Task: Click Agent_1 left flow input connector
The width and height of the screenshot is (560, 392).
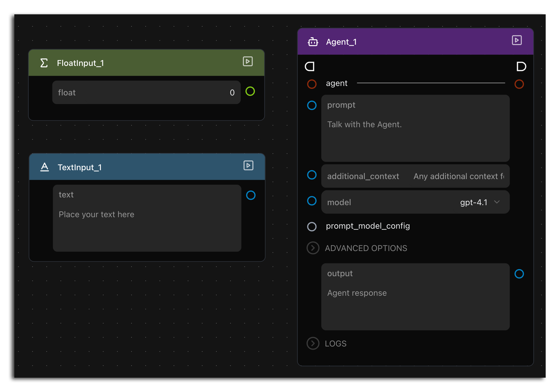Action: [310, 66]
